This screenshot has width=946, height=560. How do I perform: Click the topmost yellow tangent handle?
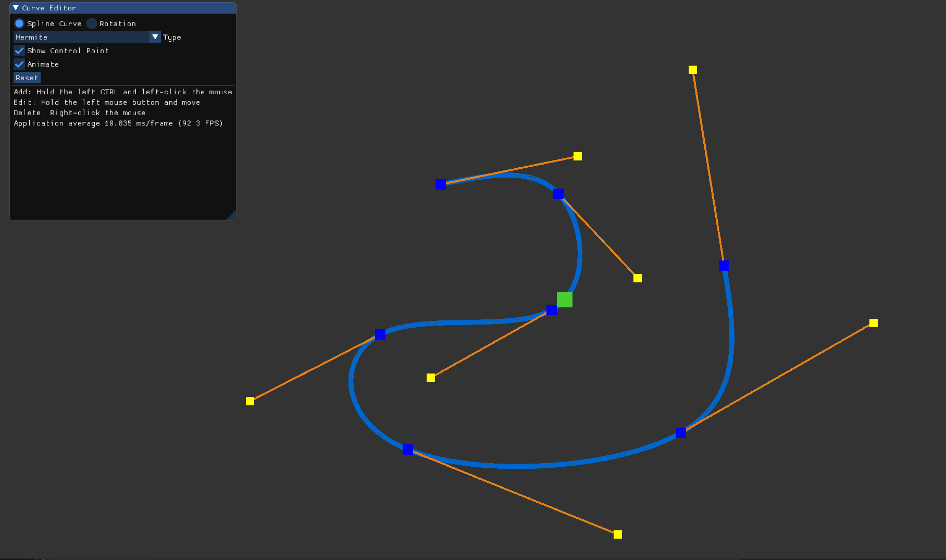click(693, 70)
